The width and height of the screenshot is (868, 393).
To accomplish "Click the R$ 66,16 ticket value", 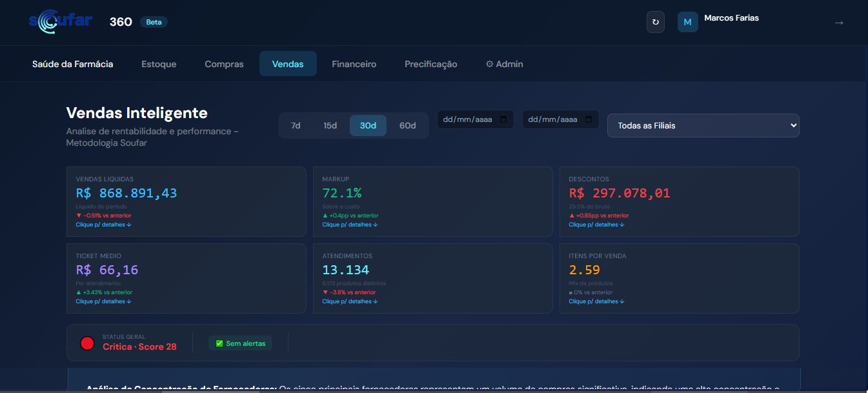I will pyautogui.click(x=107, y=270).
